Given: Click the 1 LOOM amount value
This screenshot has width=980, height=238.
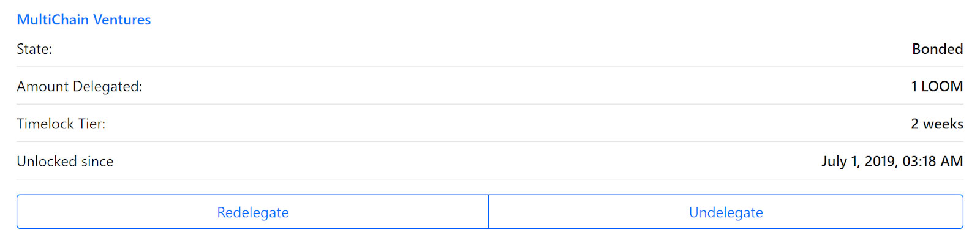Looking at the screenshot, I should click(x=937, y=86).
